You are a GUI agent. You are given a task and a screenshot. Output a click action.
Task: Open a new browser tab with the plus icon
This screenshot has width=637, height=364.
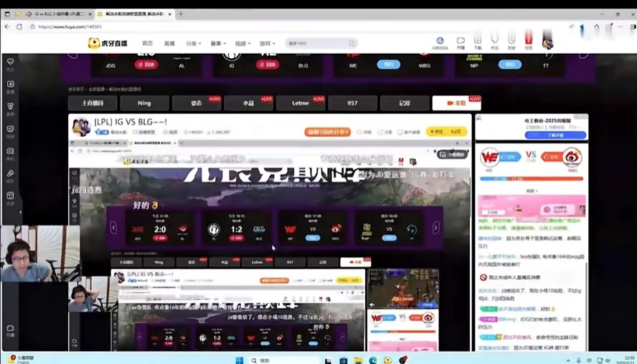(x=181, y=14)
